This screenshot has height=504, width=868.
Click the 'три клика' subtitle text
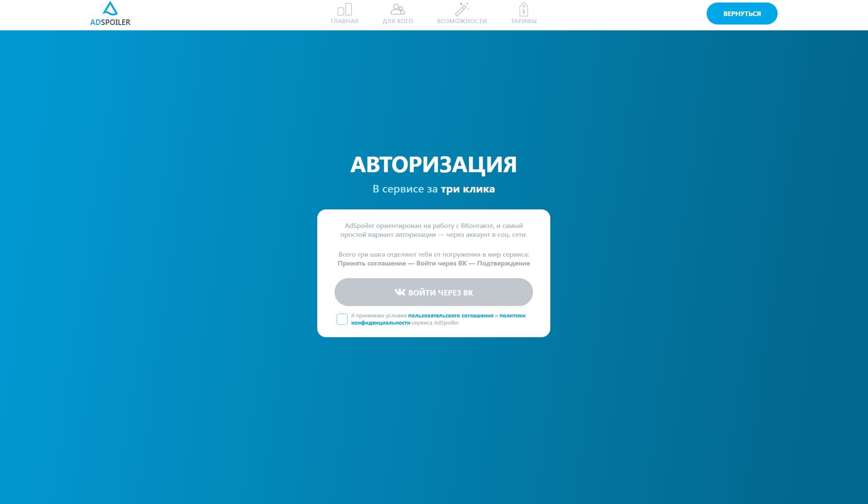pyautogui.click(x=468, y=189)
